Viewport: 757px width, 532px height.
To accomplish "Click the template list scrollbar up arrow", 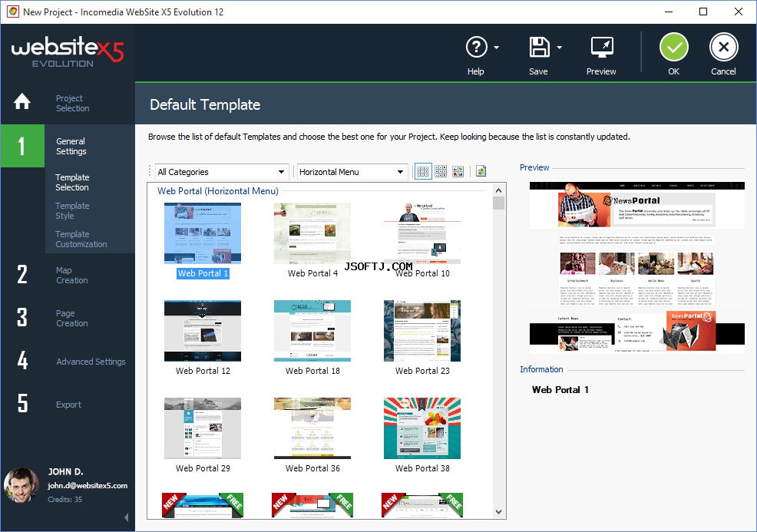I will [x=499, y=190].
